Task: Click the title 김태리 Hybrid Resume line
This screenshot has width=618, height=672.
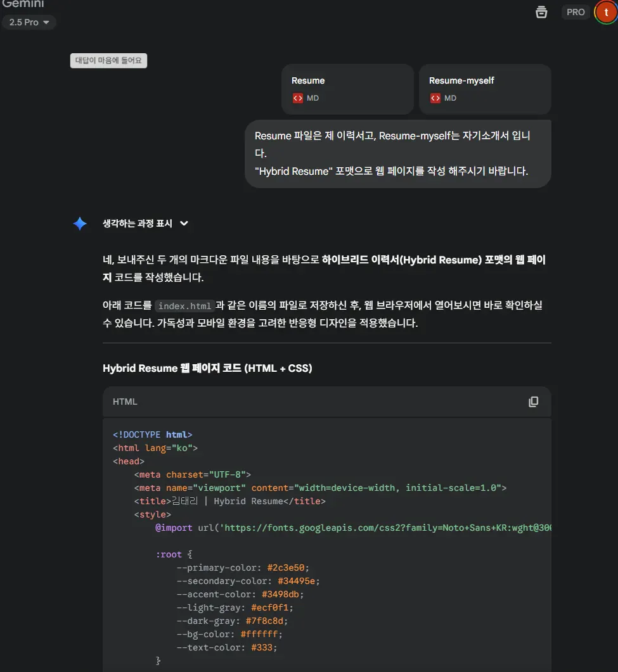Action: point(229,501)
